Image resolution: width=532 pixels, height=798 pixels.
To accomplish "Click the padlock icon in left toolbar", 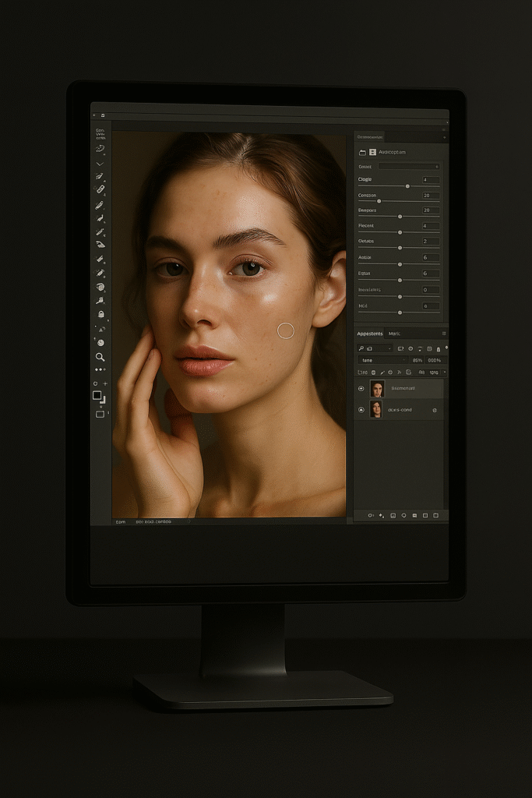I will click(100, 314).
